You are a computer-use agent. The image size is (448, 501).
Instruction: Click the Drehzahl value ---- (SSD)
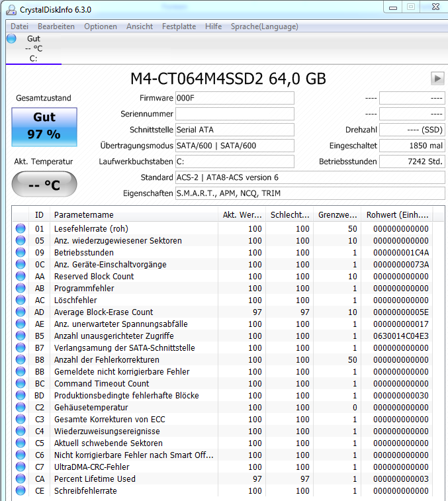(412, 130)
